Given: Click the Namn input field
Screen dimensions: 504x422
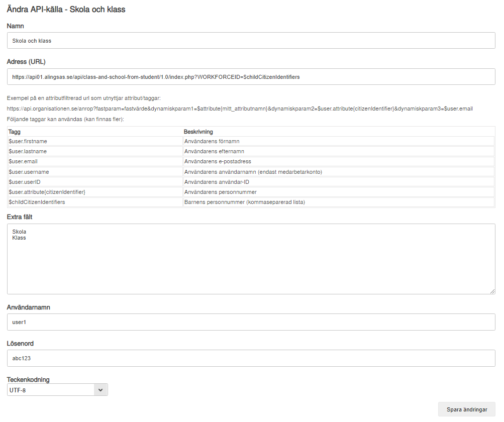Looking at the screenshot, I should pyautogui.click(x=251, y=41).
